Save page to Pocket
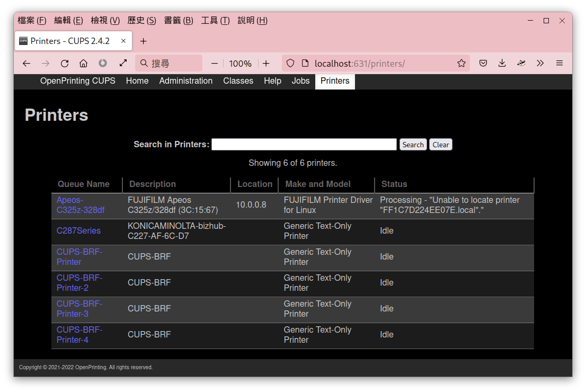 (483, 64)
